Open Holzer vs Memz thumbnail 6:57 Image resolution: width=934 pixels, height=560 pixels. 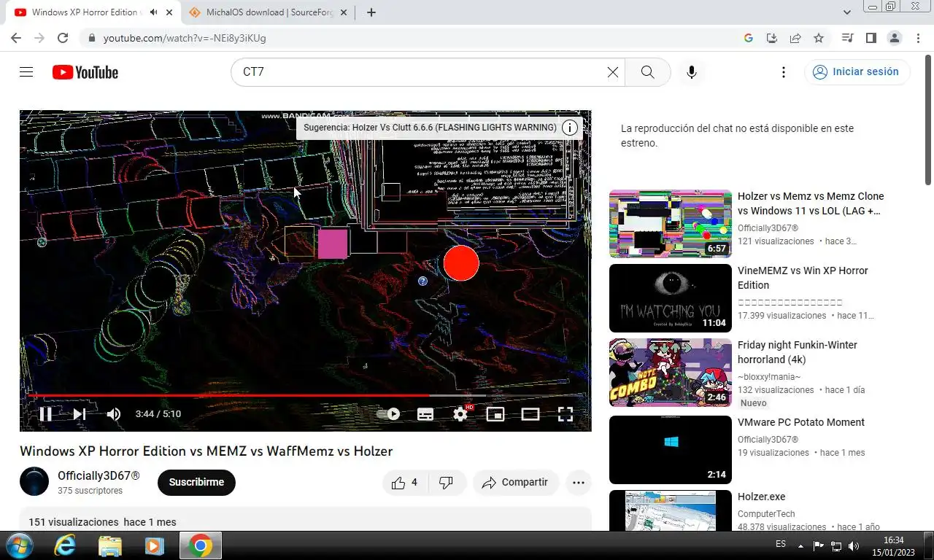(671, 224)
